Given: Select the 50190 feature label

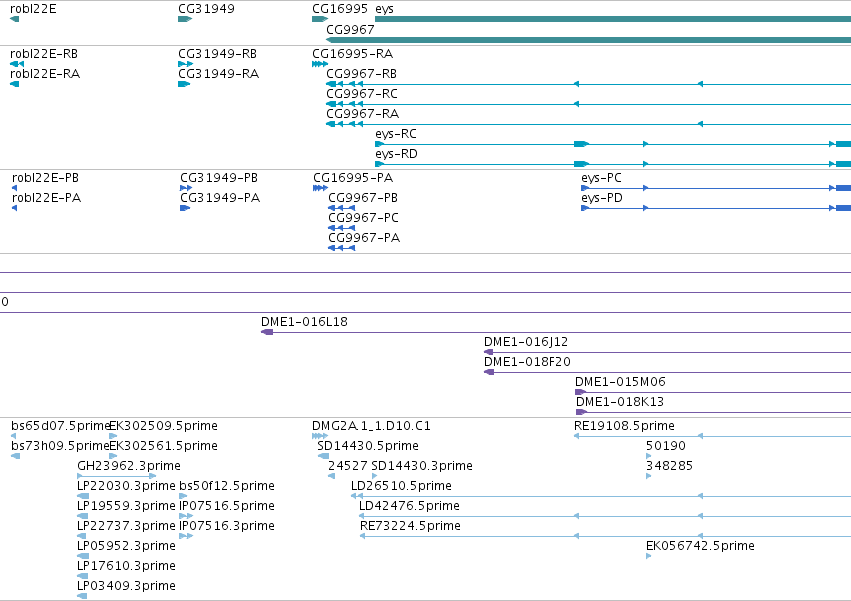Looking at the screenshot, I should [666, 446].
